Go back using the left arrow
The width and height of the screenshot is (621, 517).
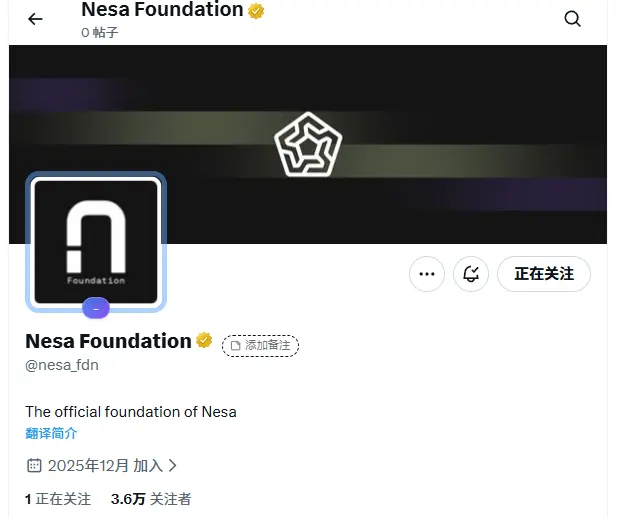point(35,19)
